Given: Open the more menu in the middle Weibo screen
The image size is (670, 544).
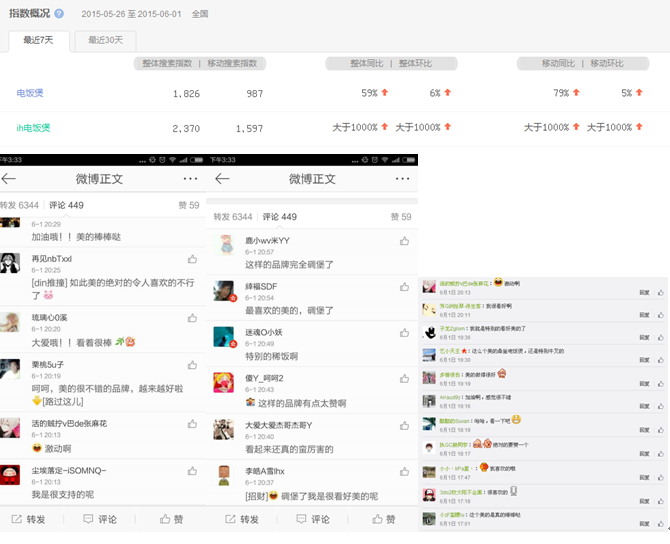Looking at the screenshot, I should click(x=402, y=179).
